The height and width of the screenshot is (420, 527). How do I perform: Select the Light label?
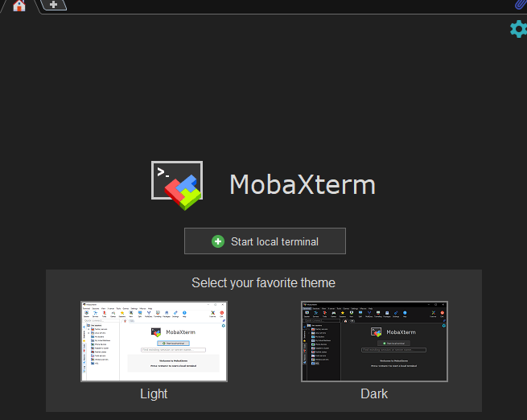154,393
